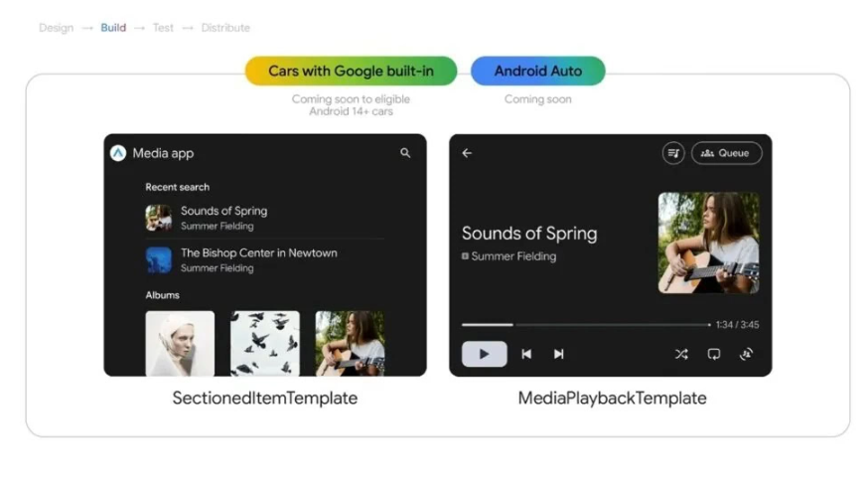Open the birds album thumbnail

265,343
